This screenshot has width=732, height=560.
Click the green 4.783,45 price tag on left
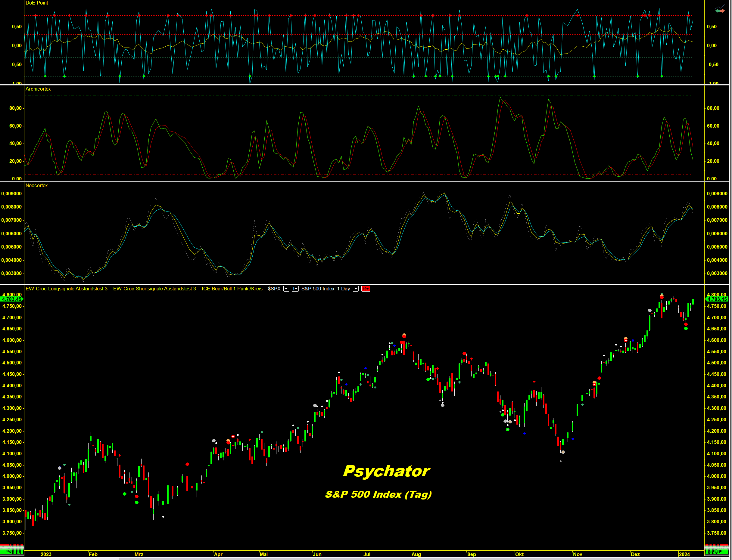12,299
